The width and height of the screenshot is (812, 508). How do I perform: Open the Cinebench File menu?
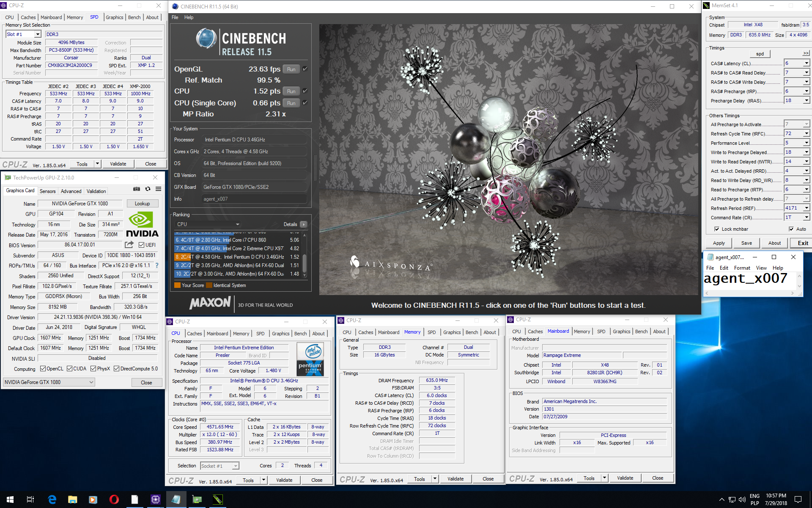pyautogui.click(x=175, y=17)
